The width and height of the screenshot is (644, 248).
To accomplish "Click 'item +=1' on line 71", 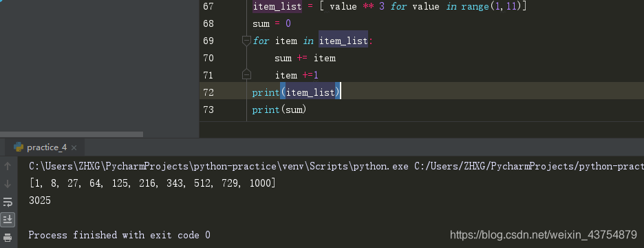I will [297, 75].
